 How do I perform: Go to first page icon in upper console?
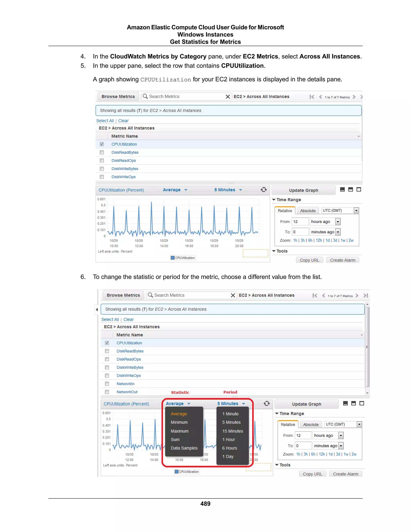(x=312, y=97)
